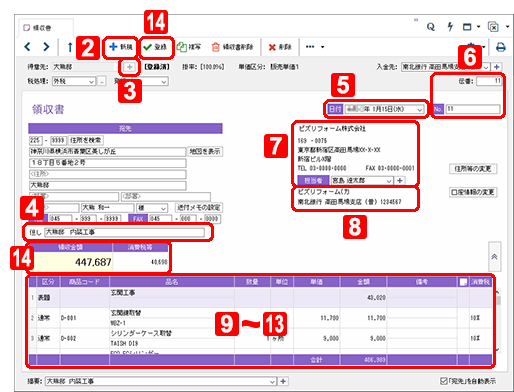Click the 口座情報の変更 button
This screenshot has width=514, height=392.
[473, 192]
